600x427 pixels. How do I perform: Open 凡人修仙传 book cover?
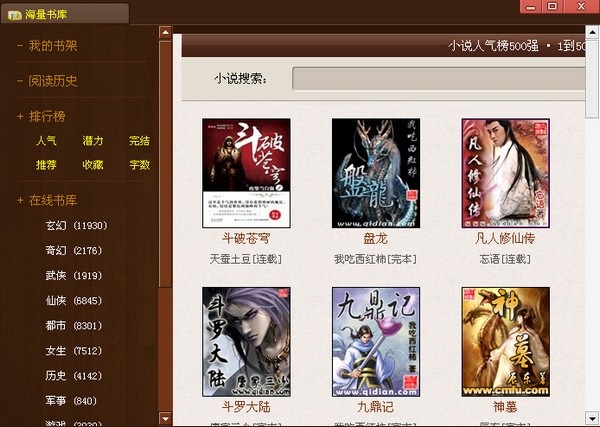pos(505,173)
